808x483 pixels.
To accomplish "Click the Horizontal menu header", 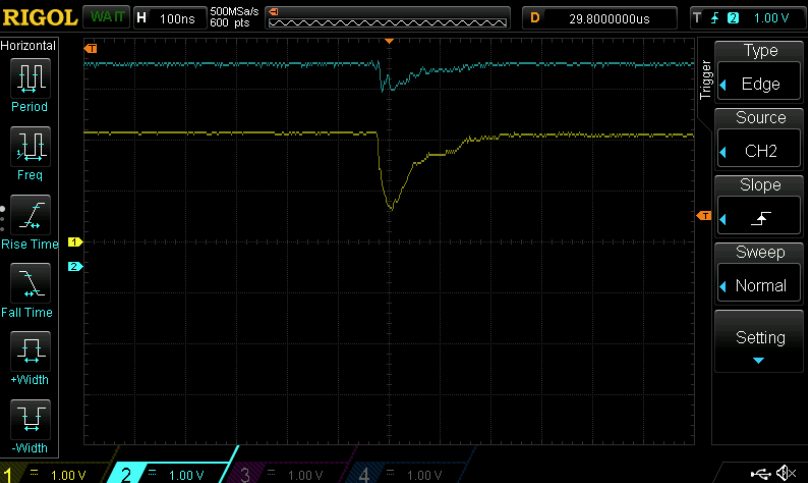I will pyautogui.click(x=29, y=46).
